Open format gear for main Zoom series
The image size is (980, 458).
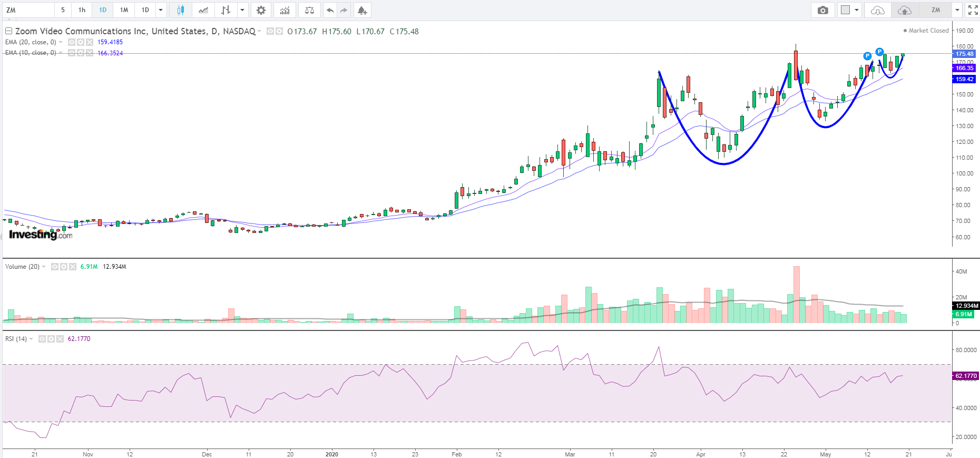279,31
